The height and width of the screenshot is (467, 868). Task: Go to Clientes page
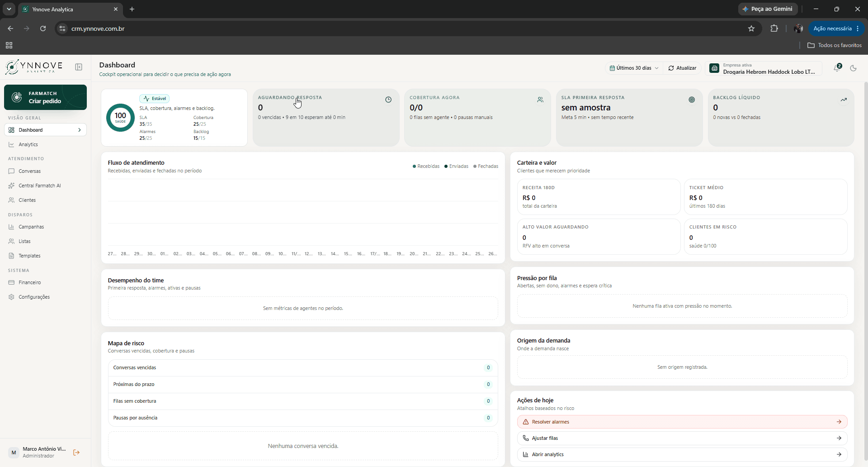[45, 200]
